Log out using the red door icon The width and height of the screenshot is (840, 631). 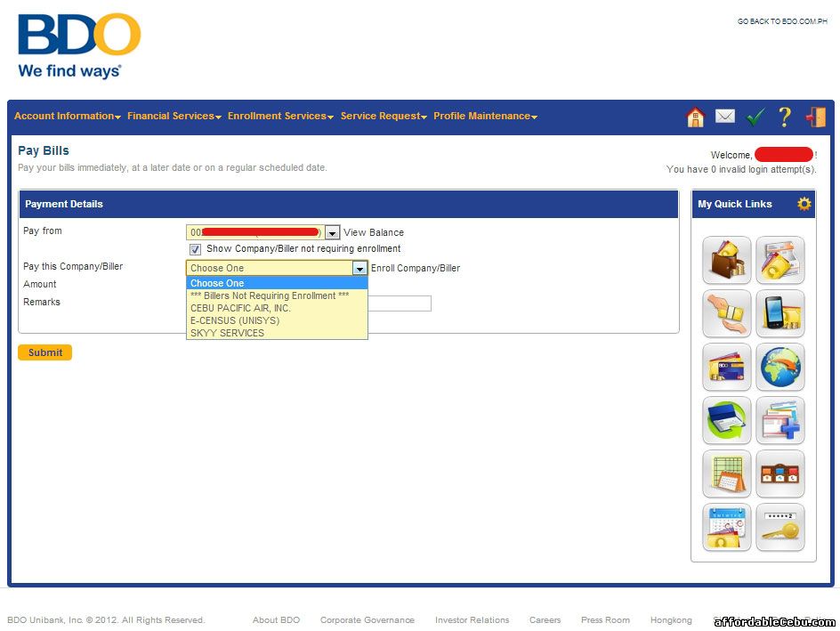[815, 117]
